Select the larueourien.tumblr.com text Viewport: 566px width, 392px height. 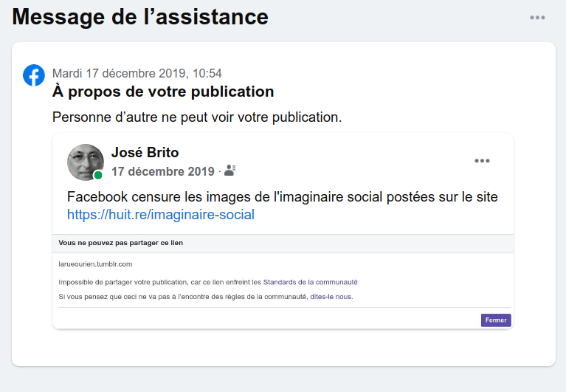95,264
